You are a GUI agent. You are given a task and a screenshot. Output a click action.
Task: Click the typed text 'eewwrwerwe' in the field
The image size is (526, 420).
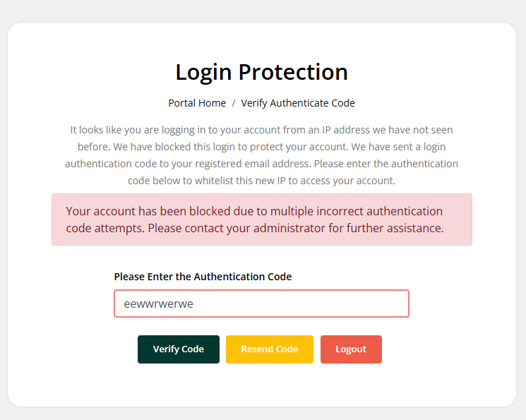coord(158,304)
